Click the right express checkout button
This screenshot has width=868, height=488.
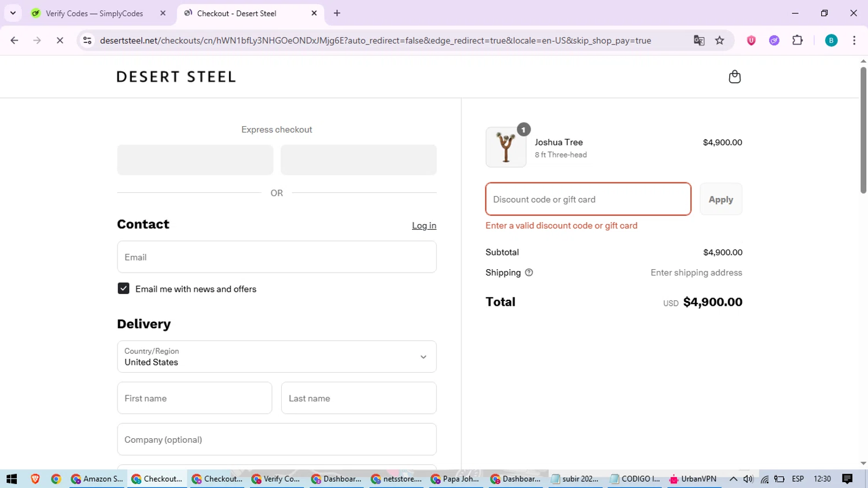[x=359, y=160]
